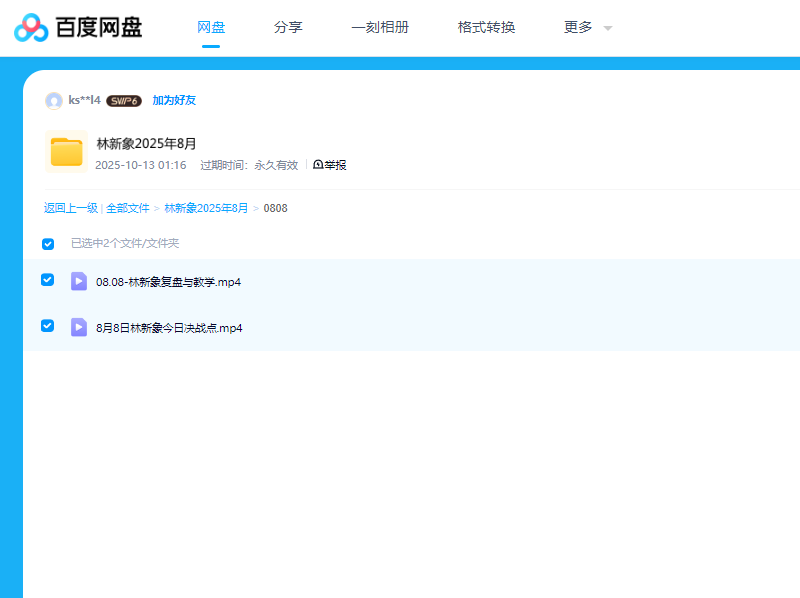Click 加为好友 to add friend
The image size is (800, 598).
coord(174,101)
